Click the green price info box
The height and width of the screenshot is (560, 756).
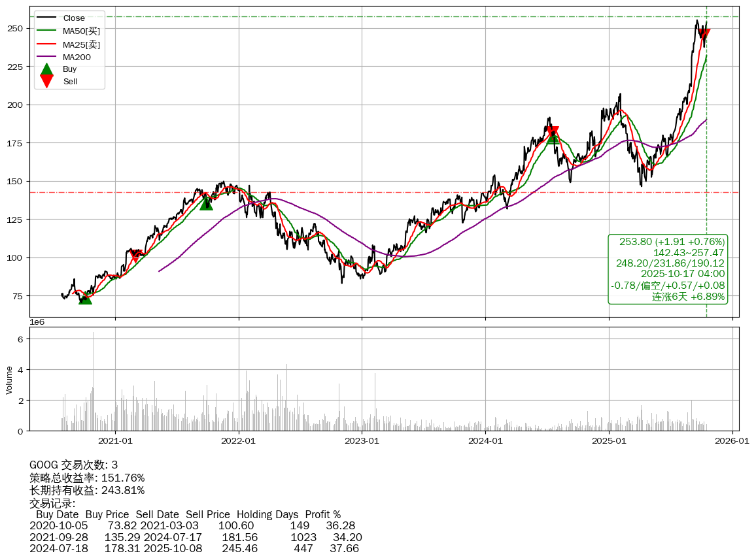pyautogui.click(x=668, y=269)
